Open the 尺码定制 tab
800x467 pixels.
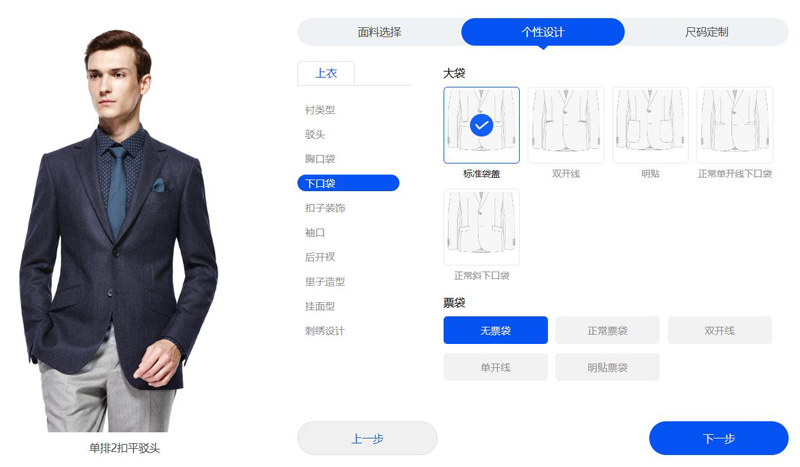707,32
